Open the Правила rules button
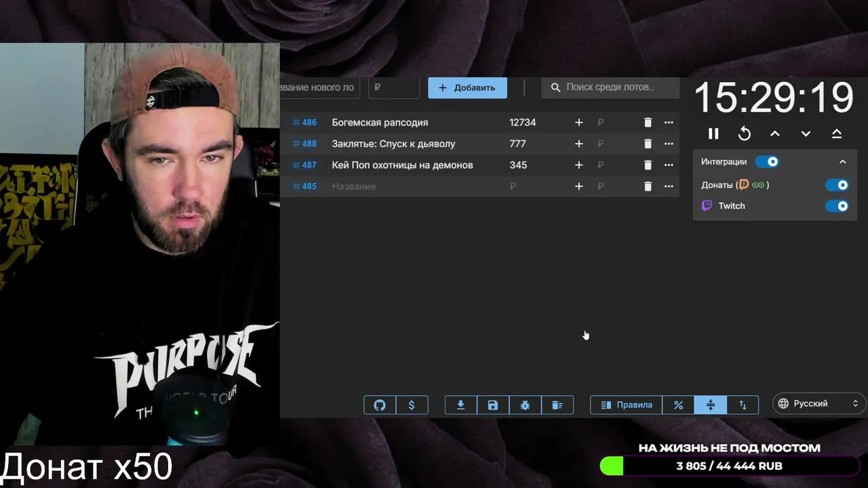 (627, 405)
